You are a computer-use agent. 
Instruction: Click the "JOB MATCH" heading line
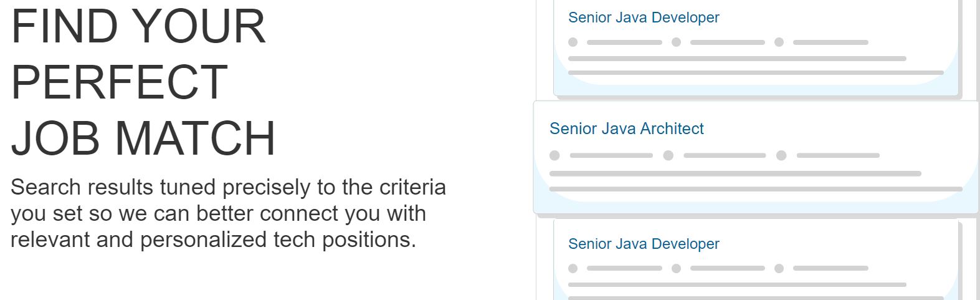click(143, 138)
